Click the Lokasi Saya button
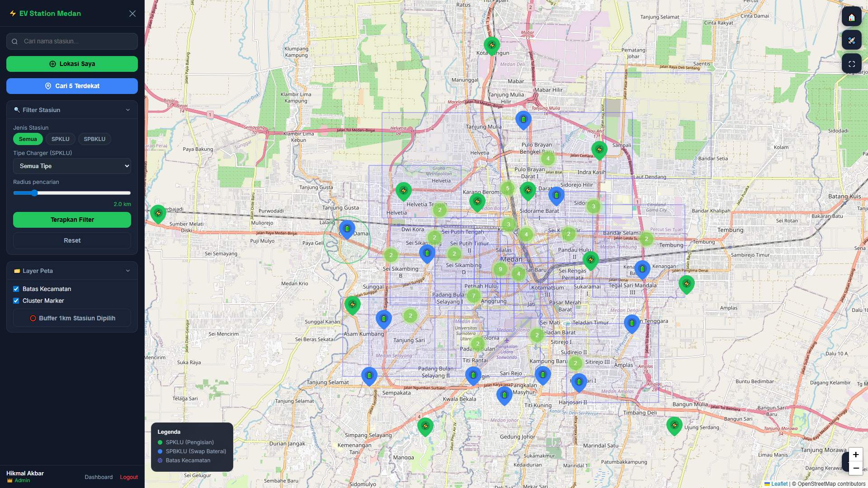 tap(72, 64)
